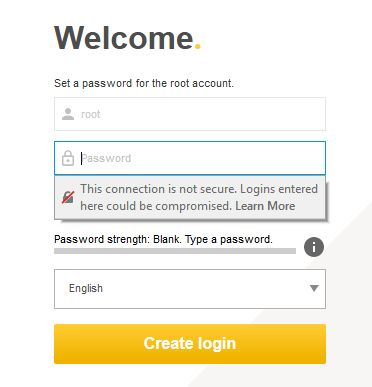Click the "Type a password" hint text
This screenshot has height=387, width=372.
(229, 239)
